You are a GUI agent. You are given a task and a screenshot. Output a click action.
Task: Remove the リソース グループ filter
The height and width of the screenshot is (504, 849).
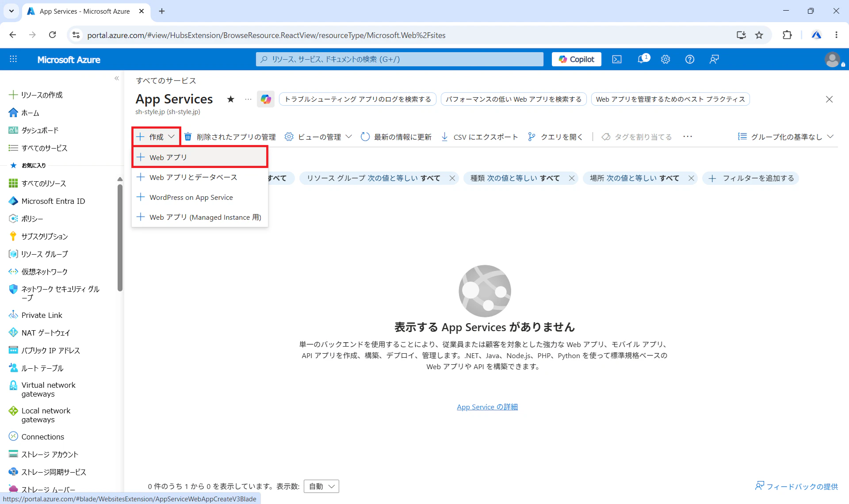(452, 178)
